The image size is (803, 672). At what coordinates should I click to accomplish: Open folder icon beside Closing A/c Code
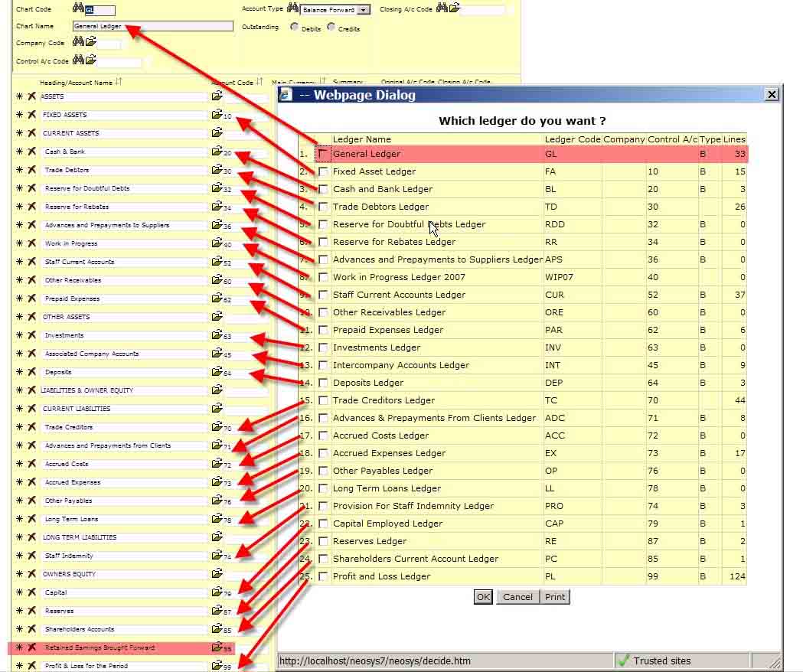[454, 8]
